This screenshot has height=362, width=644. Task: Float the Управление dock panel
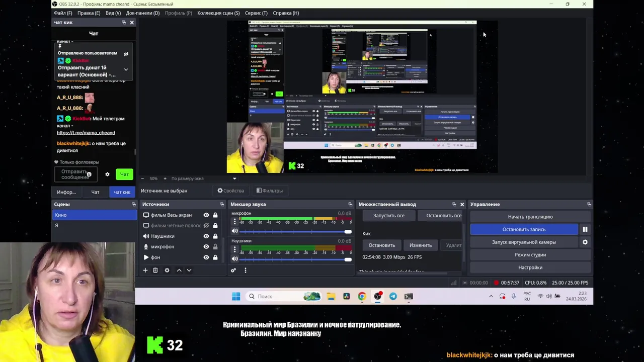tap(589, 205)
